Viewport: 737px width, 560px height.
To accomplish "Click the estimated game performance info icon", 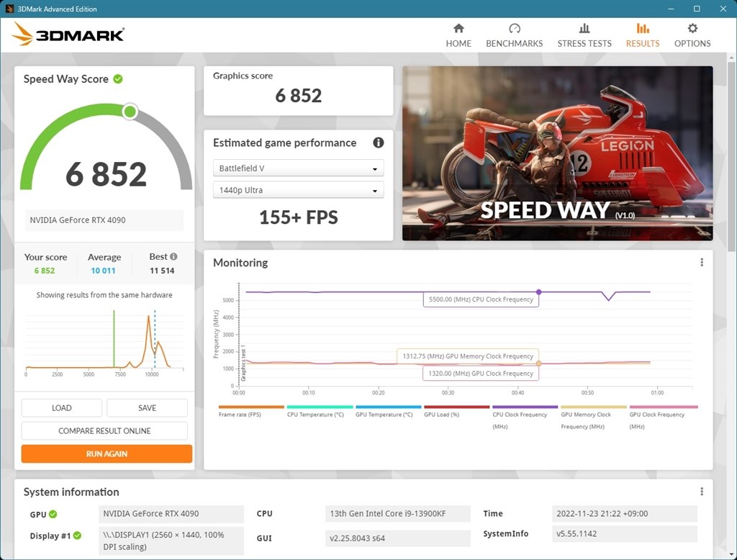I will (x=379, y=143).
